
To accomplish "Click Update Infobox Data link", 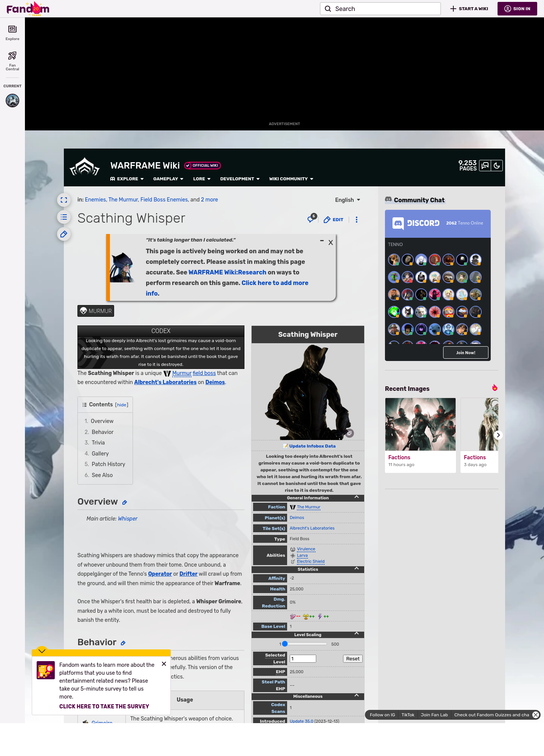I will (x=312, y=446).
